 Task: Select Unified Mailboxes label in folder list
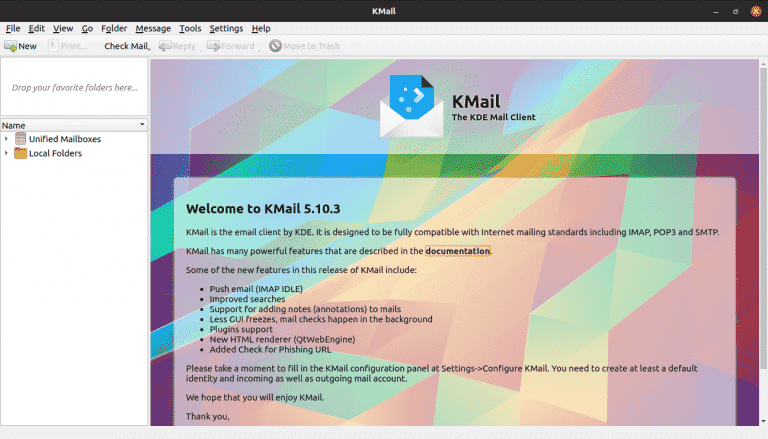65,139
